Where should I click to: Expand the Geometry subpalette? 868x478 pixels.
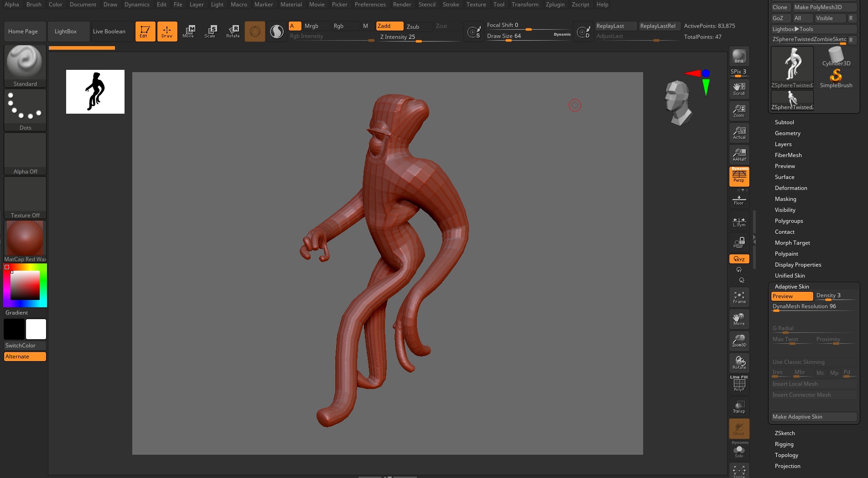point(787,133)
